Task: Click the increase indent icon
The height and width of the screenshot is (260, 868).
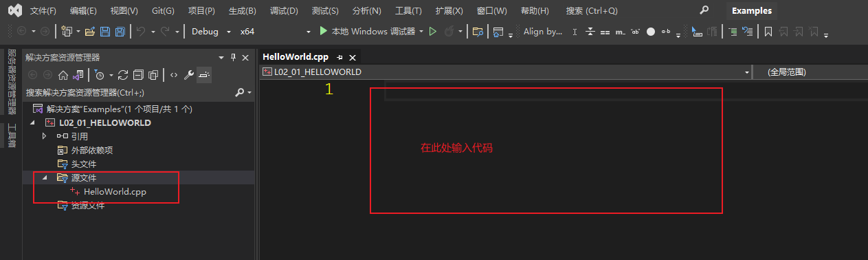Action: point(733,32)
